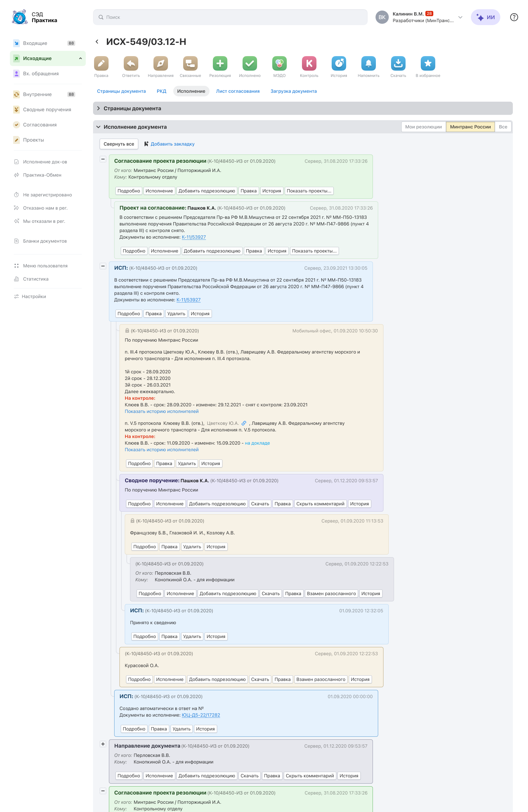The image size is (528, 812).
Task: Switch filter to Мои резолюции
Action: point(423,127)
